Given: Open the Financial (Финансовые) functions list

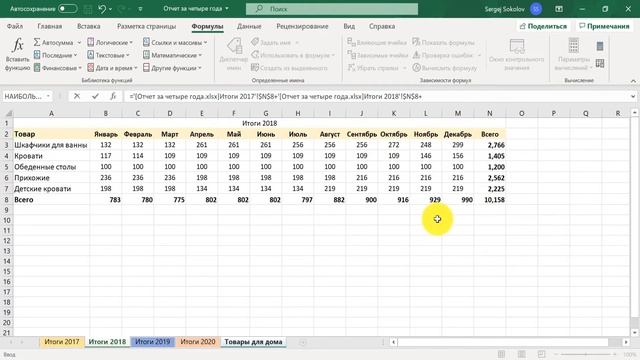Looking at the screenshot, I should pos(57,68).
